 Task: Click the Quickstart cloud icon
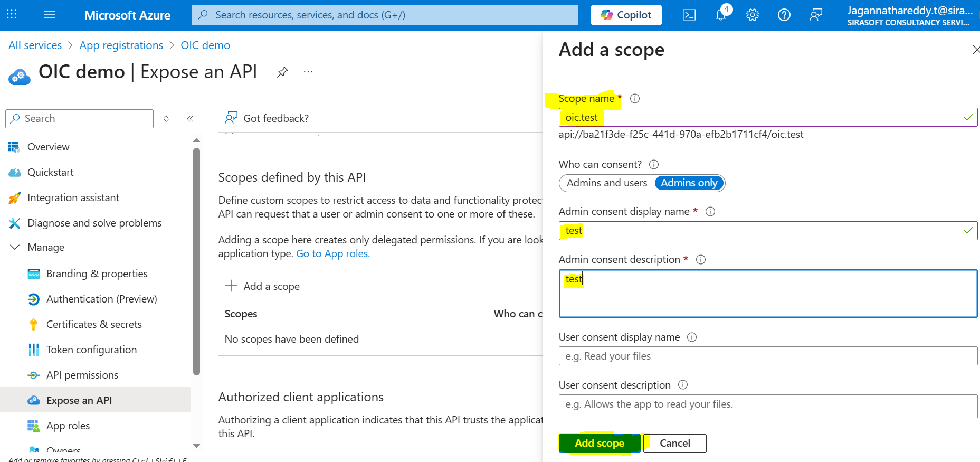15,172
